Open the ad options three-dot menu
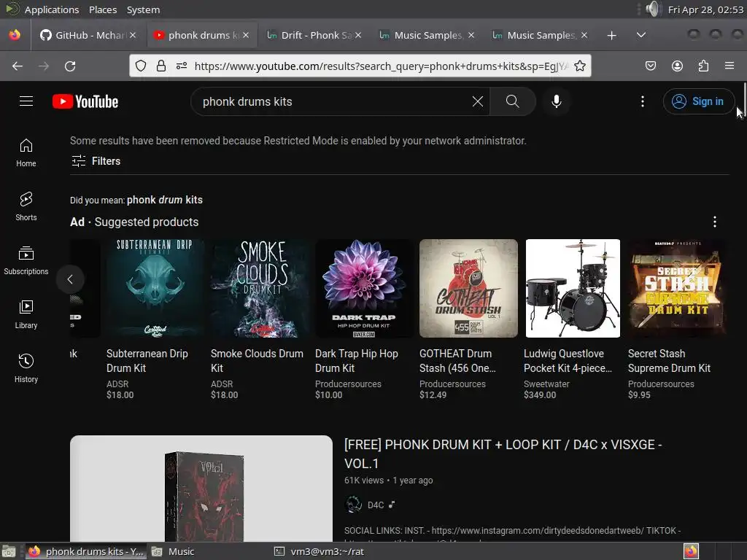Image resolution: width=747 pixels, height=560 pixels. pyautogui.click(x=714, y=222)
